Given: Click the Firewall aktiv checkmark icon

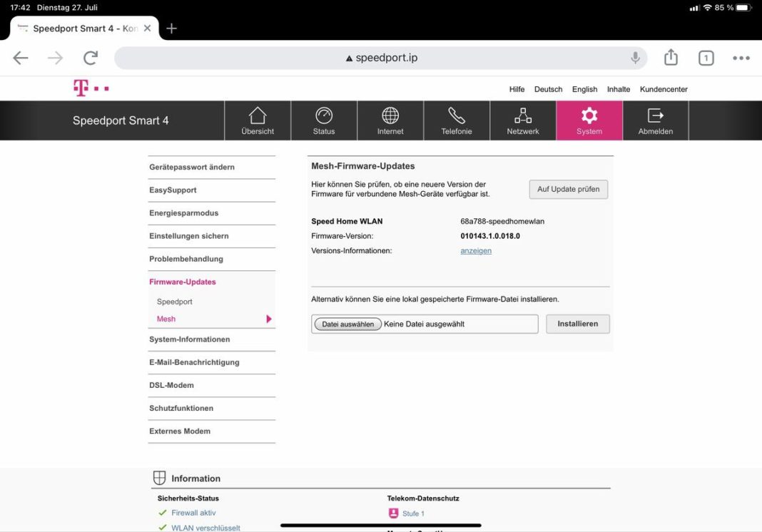Looking at the screenshot, I should coord(162,513).
